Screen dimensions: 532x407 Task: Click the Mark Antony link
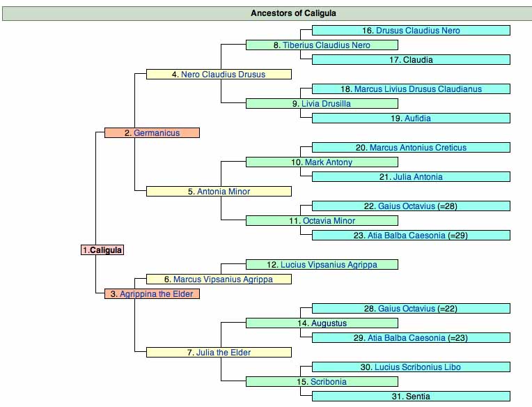click(x=328, y=162)
